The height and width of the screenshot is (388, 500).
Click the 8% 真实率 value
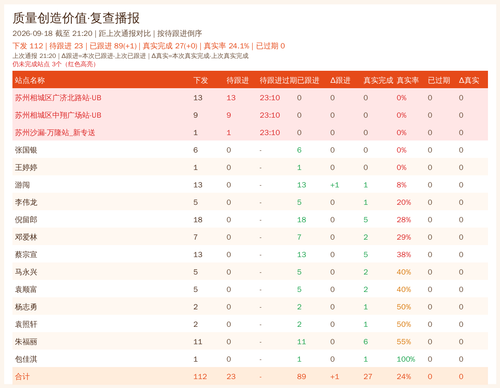401,185
